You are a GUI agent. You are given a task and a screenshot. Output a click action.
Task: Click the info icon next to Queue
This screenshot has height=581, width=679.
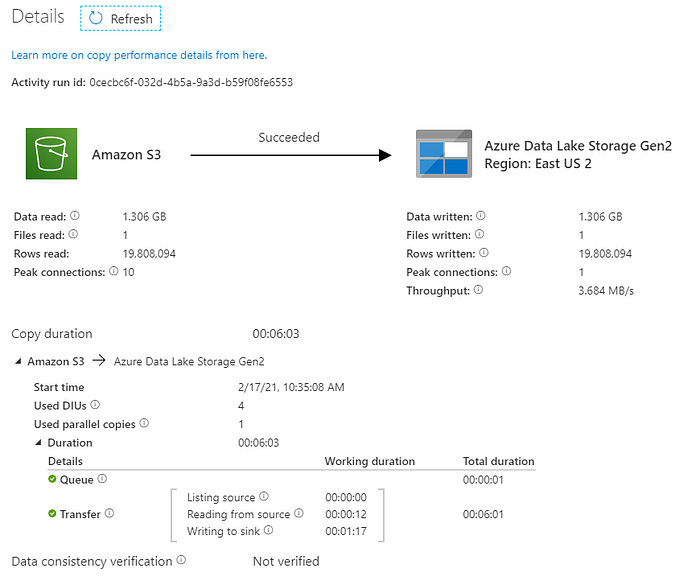click(x=102, y=478)
